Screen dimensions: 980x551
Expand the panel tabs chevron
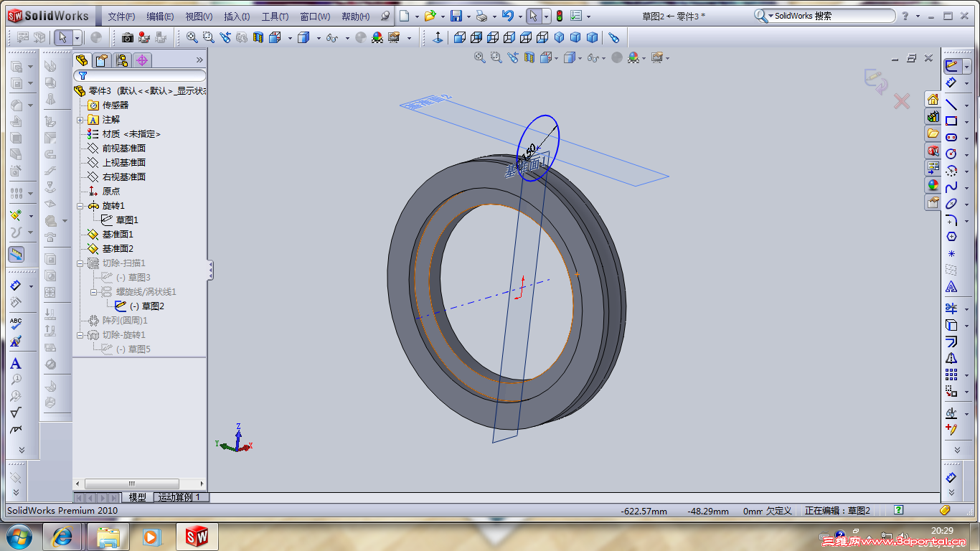[199, 60]
